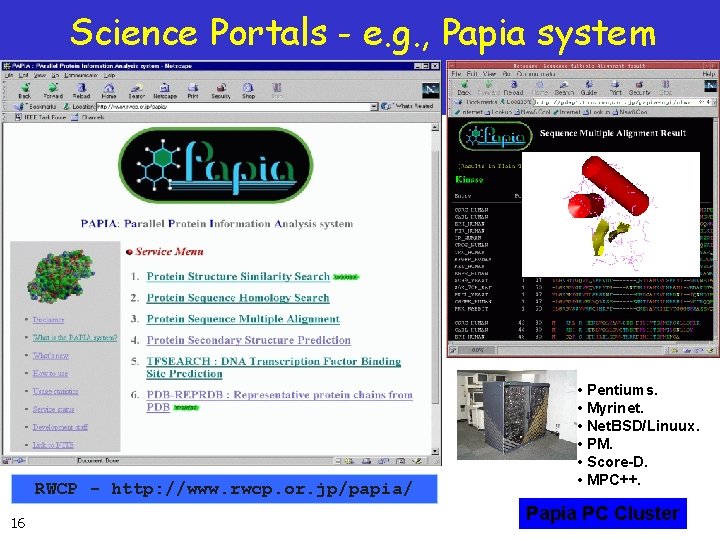Click 'What is the PAPIA system?' sidebar link

click(x=75, y=338)
